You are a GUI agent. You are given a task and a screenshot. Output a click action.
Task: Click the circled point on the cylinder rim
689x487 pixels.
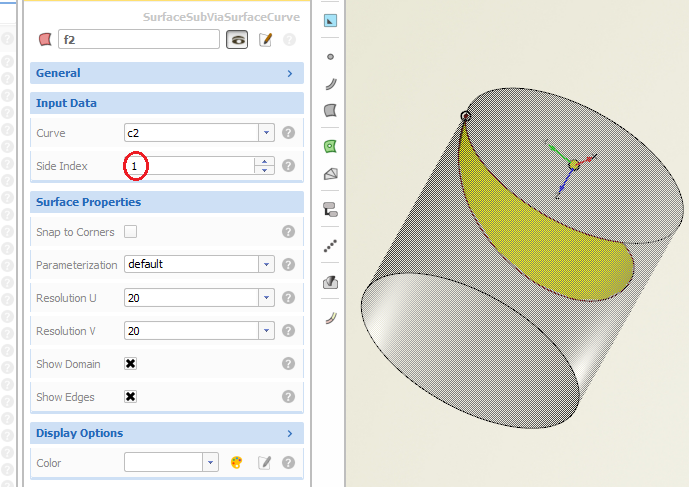point(466,116)
